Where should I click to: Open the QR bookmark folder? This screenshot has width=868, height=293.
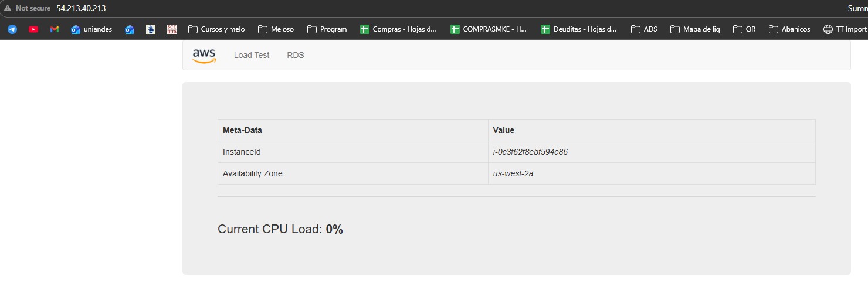click(745, 29)
